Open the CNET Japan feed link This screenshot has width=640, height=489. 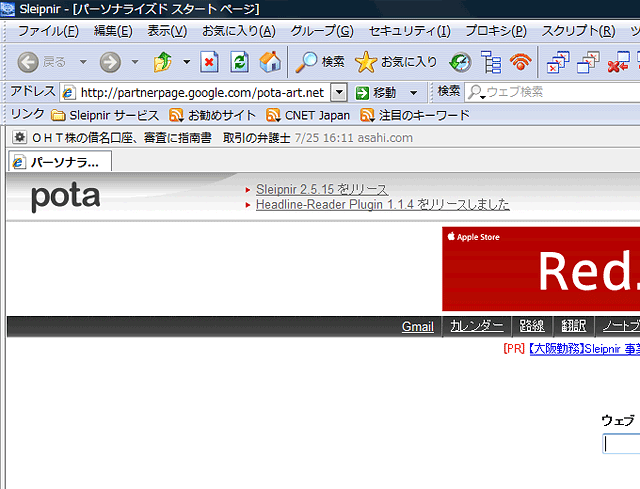308,116
